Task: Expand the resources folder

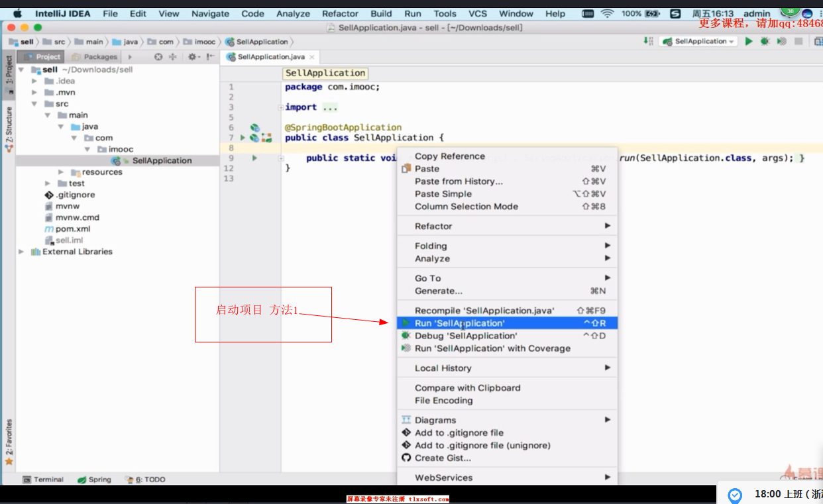Action: click(x=61, y=172)
